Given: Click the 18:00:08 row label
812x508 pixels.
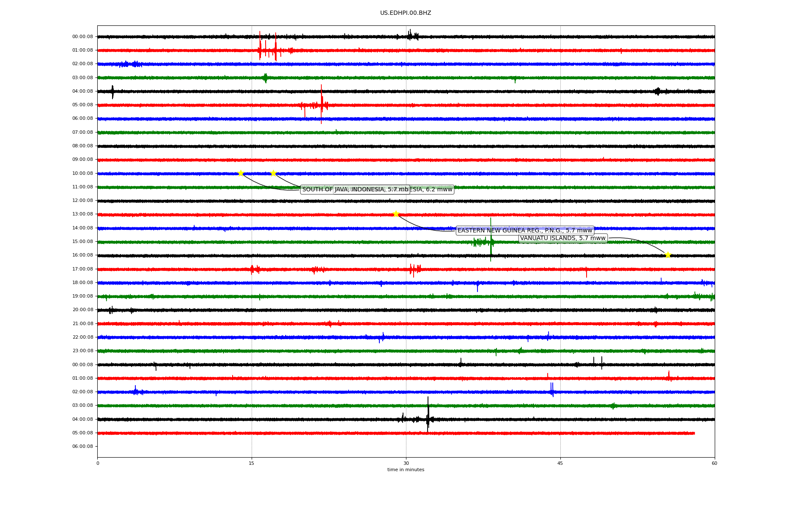Looking at the screenshot, I should 82,282.
